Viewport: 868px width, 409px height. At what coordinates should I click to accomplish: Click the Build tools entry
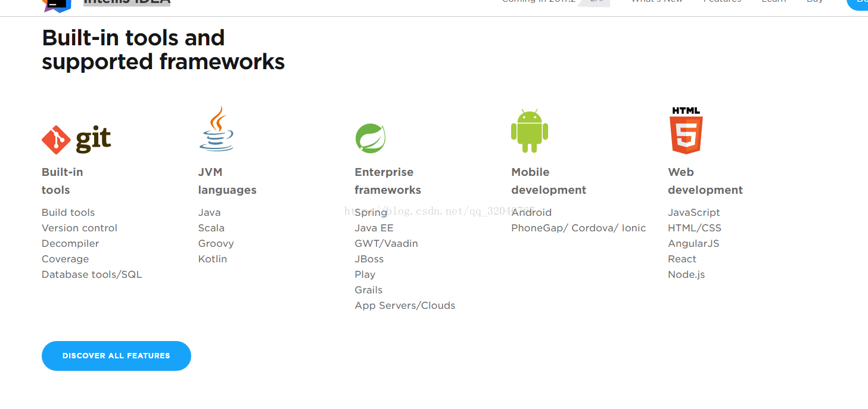(68, 212)
